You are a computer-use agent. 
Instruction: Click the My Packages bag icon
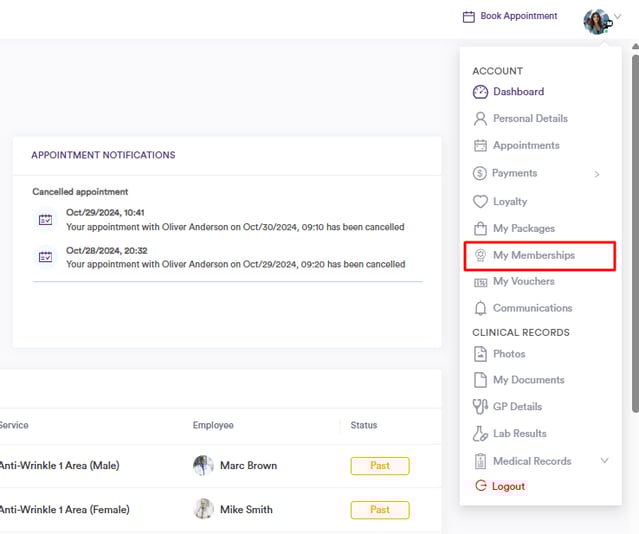480,229
